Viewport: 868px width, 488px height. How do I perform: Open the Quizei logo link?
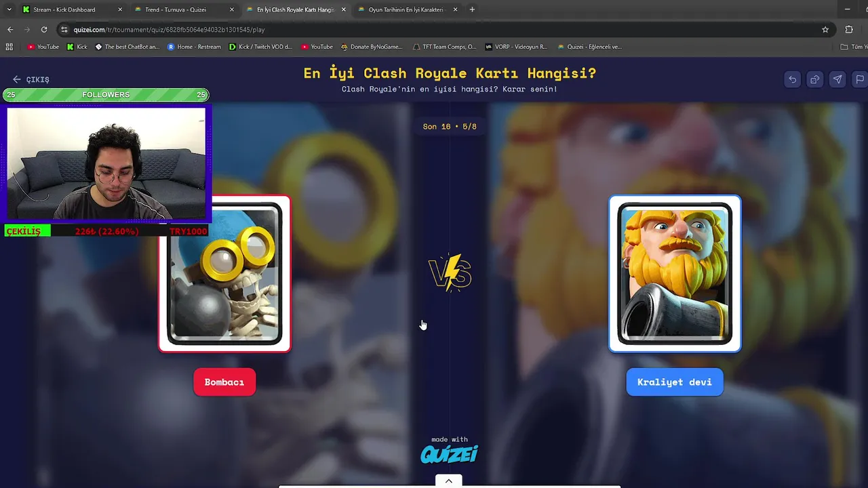pyautogui.click(x=449, y=453)
